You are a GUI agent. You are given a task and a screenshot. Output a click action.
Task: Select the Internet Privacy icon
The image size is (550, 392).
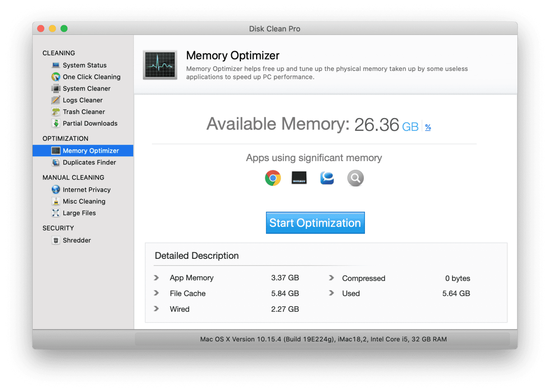click(x=55, y=189)
